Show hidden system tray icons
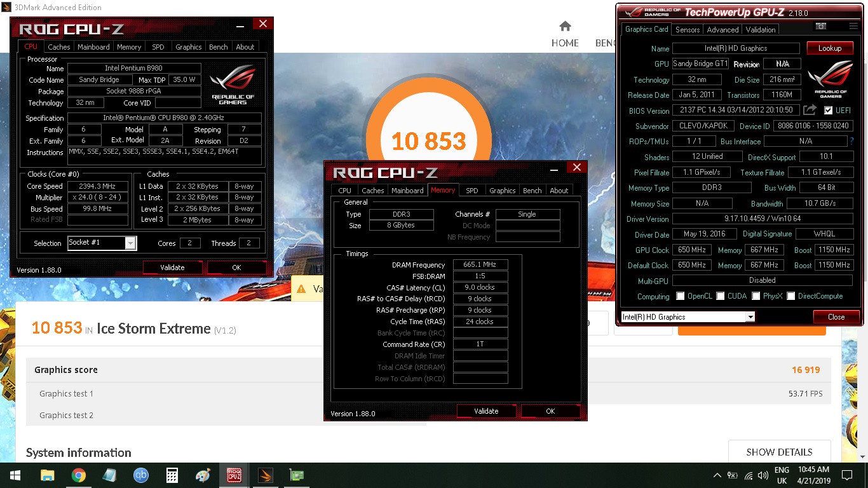This screenshot has height=488, width=868. pos(717,475)
